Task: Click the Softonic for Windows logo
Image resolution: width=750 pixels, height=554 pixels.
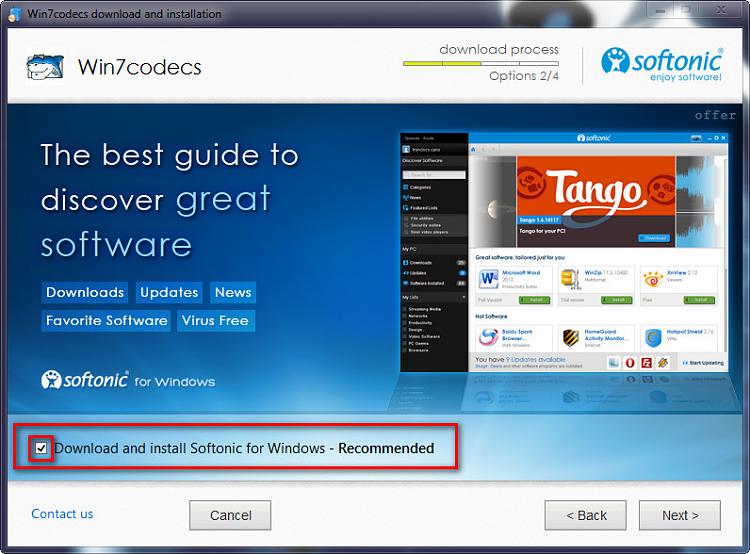Action: pyautogui.click(x=128, y=380)
